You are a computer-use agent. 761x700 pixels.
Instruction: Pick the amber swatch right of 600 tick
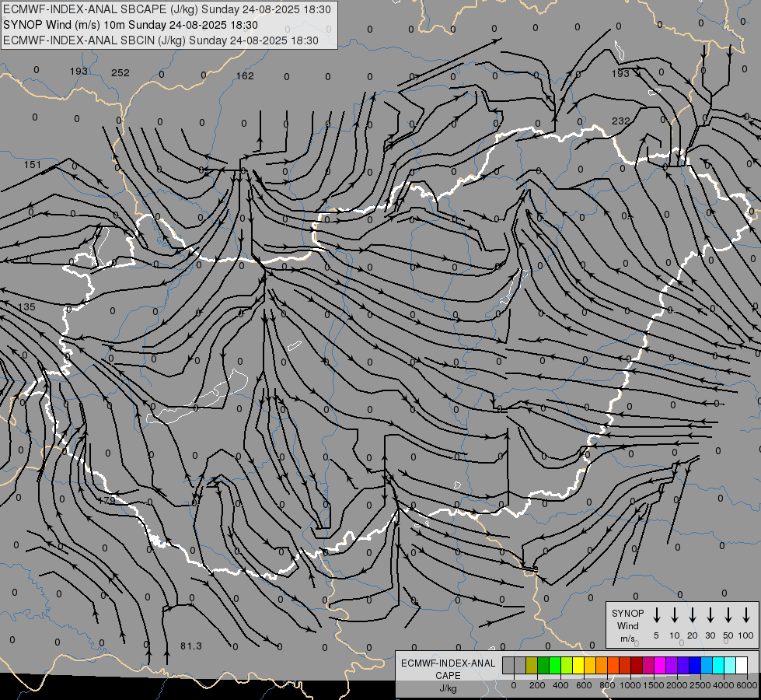pos(590,665)
